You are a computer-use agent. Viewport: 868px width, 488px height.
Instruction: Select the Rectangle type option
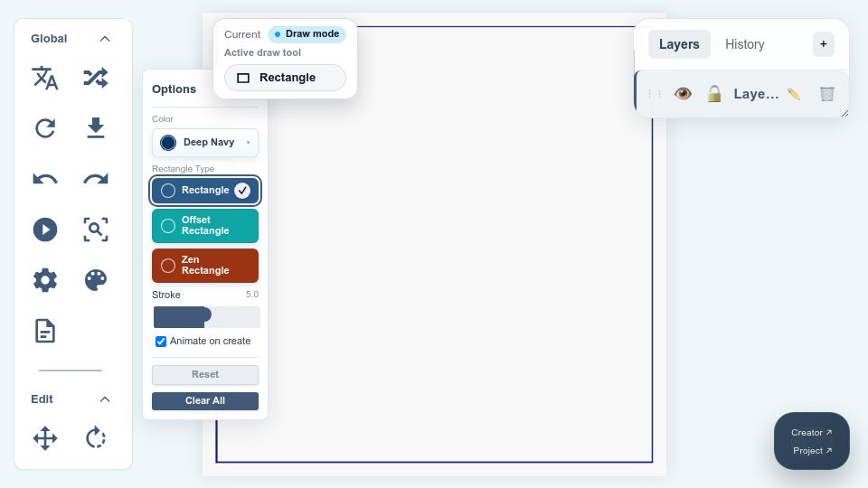(205, 191)
